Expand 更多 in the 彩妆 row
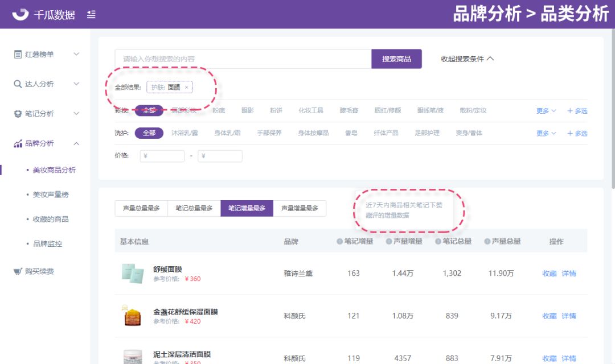Image resolution: width=615 pixels, height=364 pixels. pyautogui.click(x=546, y=111)
